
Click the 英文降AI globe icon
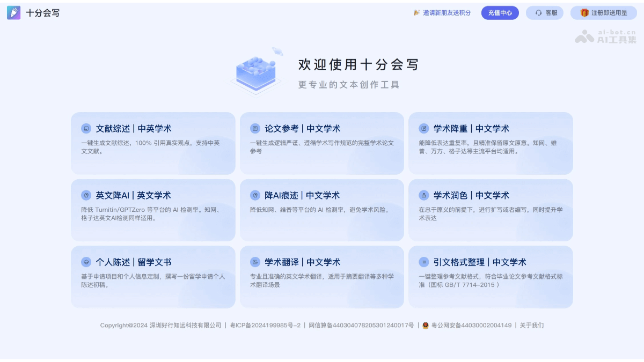click(86, 195)
